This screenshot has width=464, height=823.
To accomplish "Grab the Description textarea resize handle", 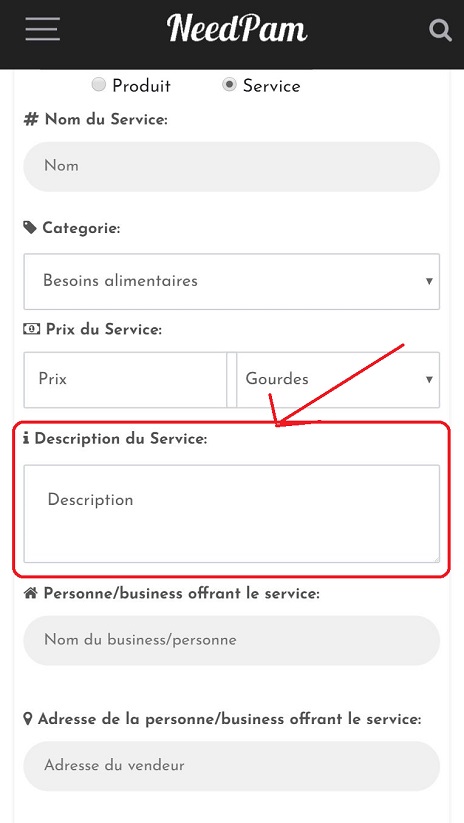I will [435, 559].
